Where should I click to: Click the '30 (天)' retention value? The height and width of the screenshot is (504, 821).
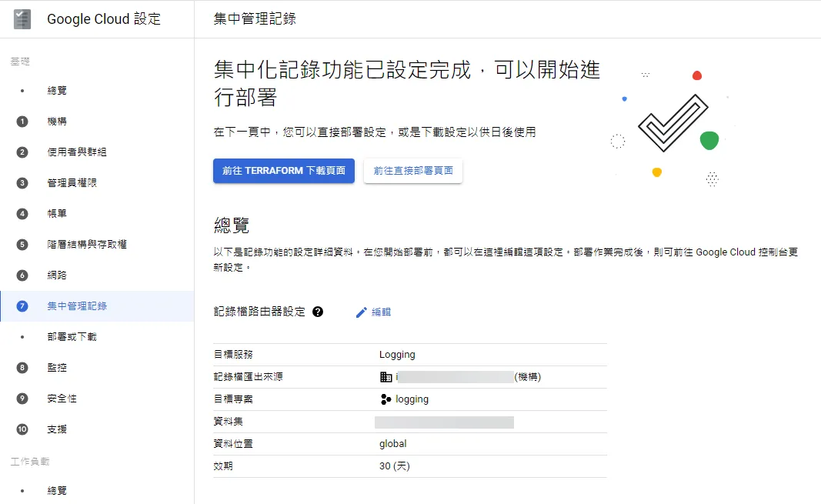[x=394, y=466]
